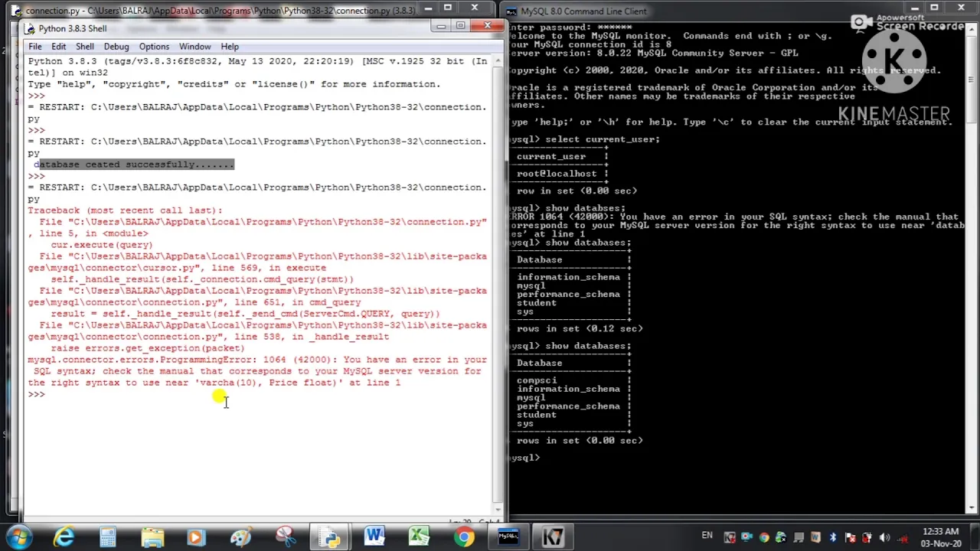The height and width of the screenshot is (551, 980).
Task: Click the last >>> prompt in Python Shell
Action: [x=36, y=394]
